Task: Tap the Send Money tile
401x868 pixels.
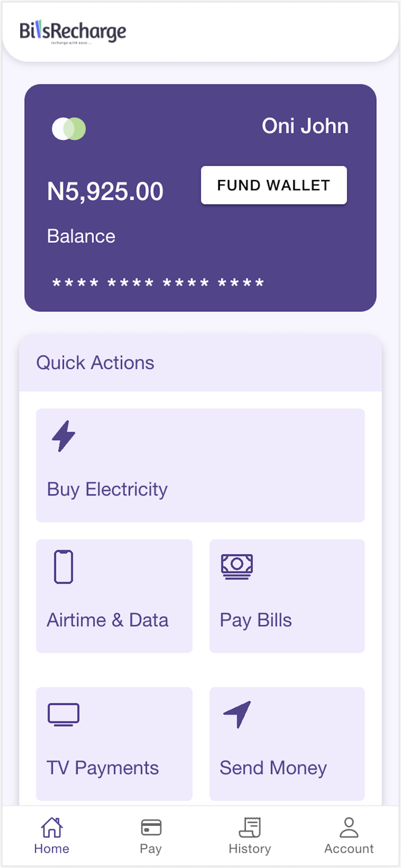Action: pos(287,744)
